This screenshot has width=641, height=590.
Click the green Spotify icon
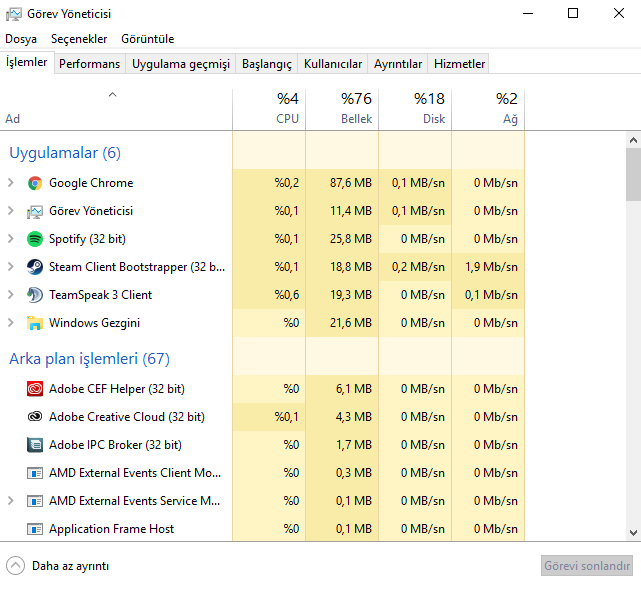click(x=35, y=239)
